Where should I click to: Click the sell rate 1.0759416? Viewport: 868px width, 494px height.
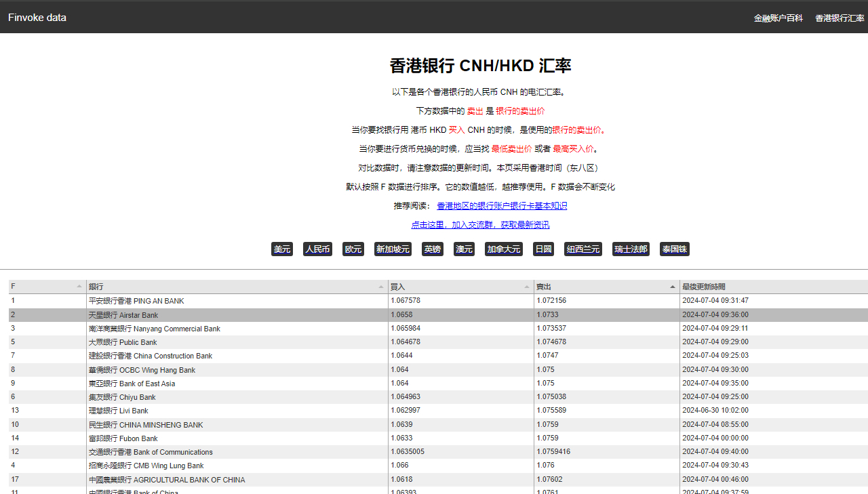click(x=553, y=451)
